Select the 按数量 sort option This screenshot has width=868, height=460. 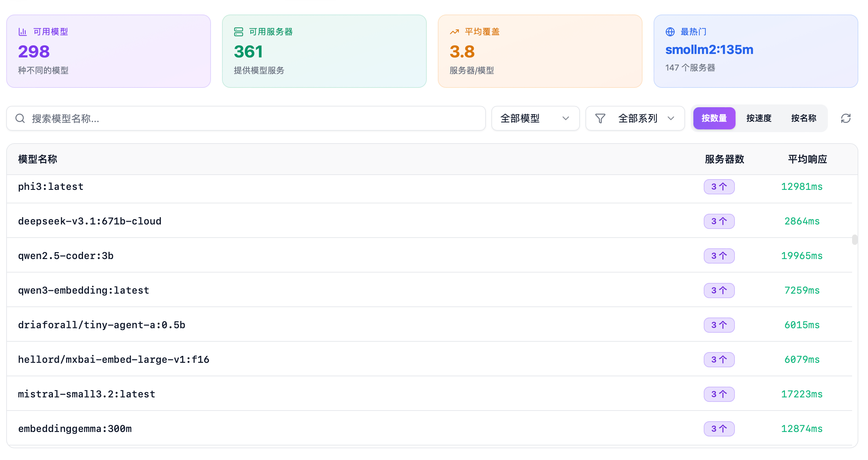tap(714, 118)
